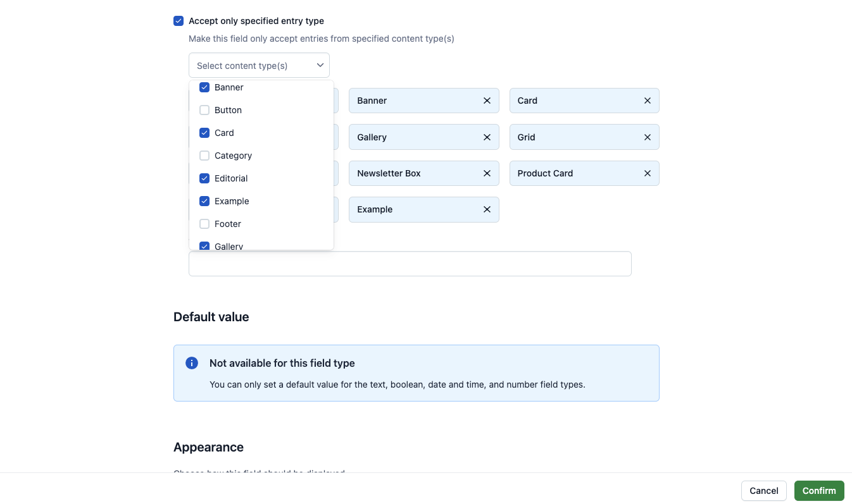Remove the Banner content type chip
This screenshot has height=504, width=852.
point(487,101)
